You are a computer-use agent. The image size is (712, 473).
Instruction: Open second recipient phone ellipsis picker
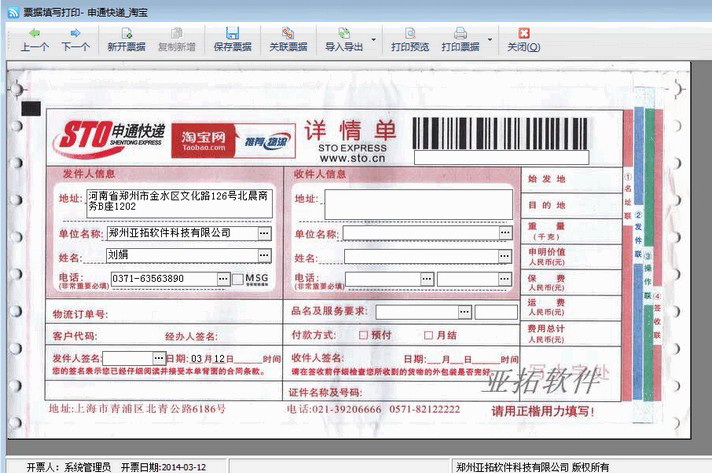click(x=505, y=279)
